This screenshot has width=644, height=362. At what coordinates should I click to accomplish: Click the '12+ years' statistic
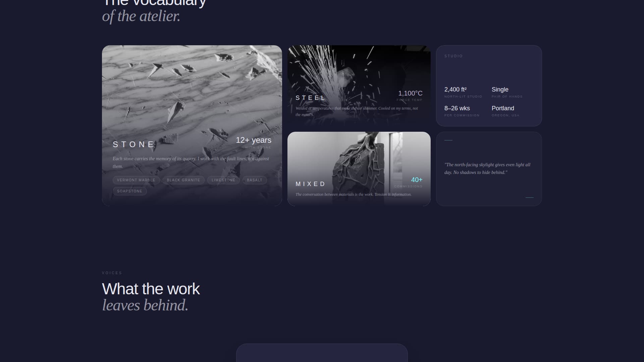coord(254,140)
